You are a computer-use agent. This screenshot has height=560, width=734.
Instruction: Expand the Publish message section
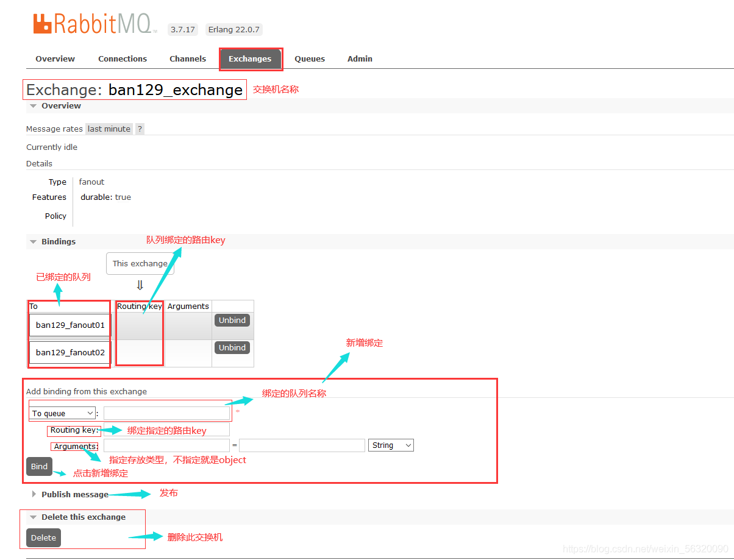point(69,495)
